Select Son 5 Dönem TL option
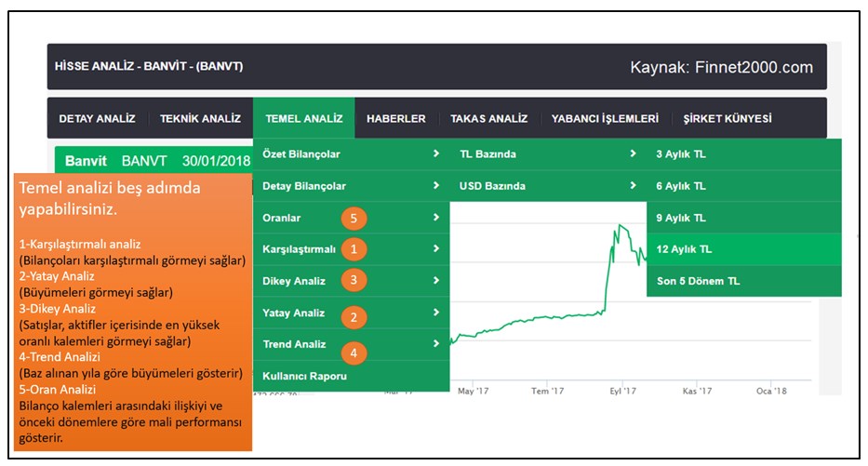The width and height of the screenshot is (868, 466). (744, 281)
